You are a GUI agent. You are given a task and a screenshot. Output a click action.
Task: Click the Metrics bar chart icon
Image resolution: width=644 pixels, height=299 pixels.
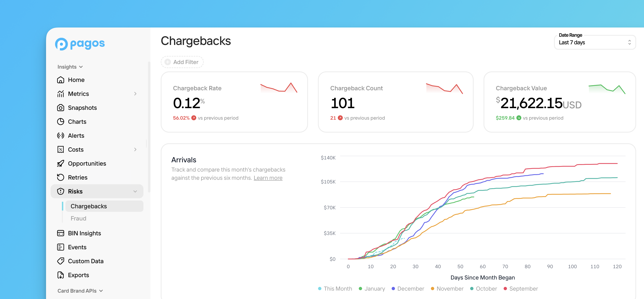60,94
